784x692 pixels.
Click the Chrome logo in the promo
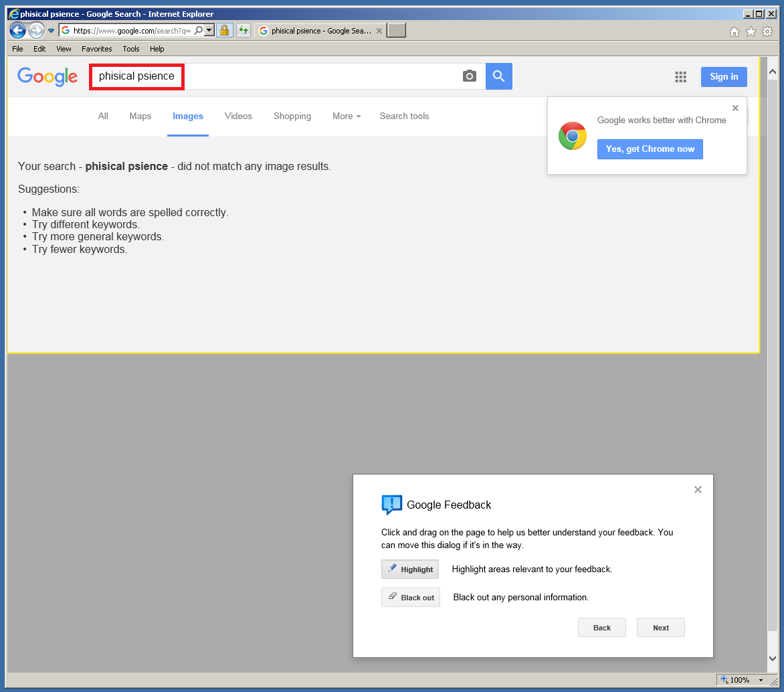coord(573,136)
